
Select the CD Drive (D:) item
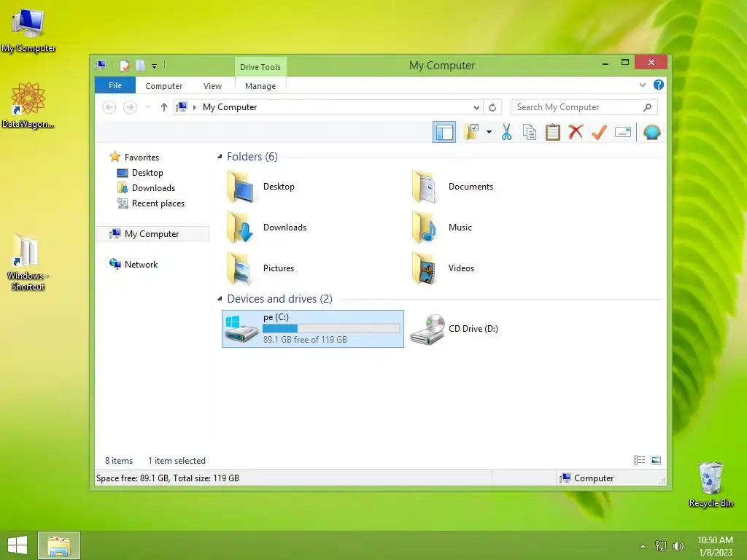click(454, 329)
